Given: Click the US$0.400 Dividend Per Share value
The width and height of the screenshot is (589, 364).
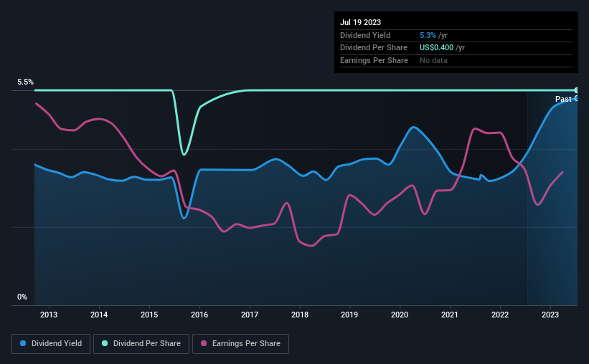Looking at the screenshot, I should click(436, 48).
